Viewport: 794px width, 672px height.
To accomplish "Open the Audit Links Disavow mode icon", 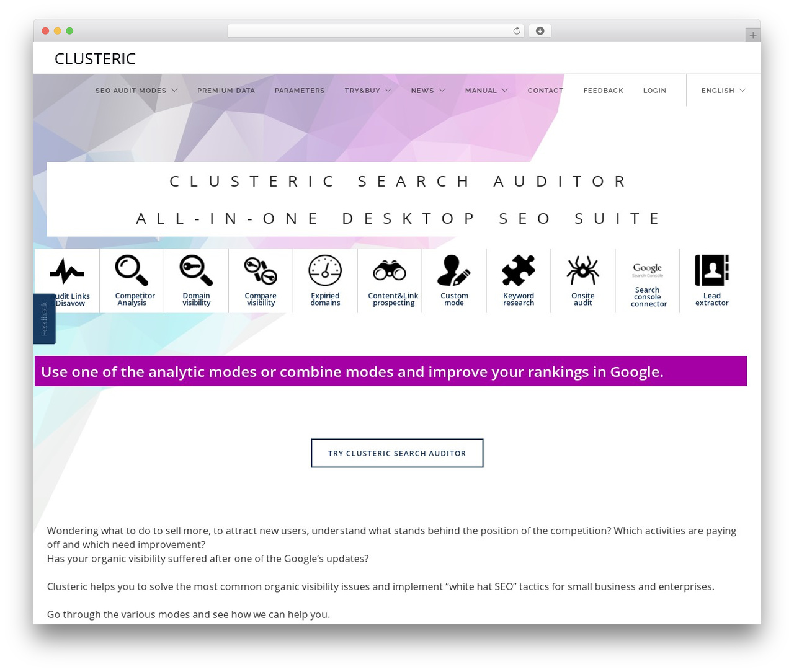I will [x=67, y=271].
